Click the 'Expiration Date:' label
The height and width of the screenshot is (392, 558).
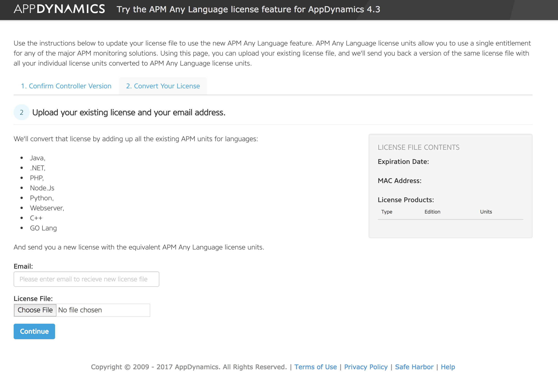403,162
